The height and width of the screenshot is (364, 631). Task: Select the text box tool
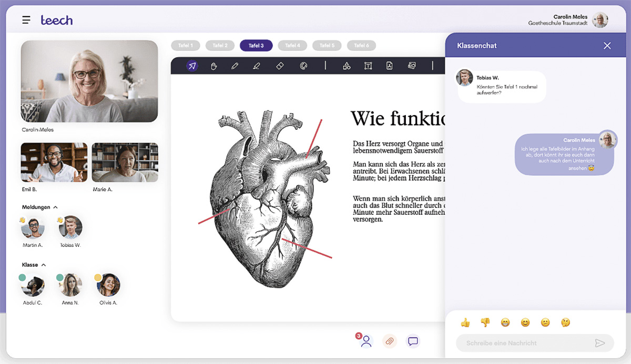click(368, 66)
